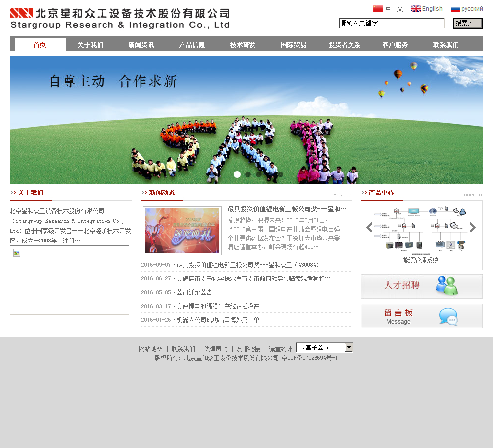The image size is (493, 448).
Task: Open the 投资者关系 menu item
Action: (345, 45)
